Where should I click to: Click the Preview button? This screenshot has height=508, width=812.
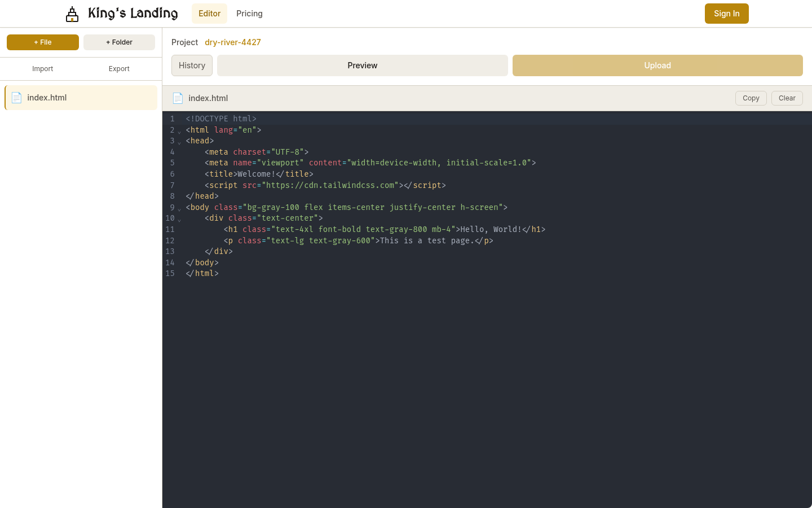363,65
